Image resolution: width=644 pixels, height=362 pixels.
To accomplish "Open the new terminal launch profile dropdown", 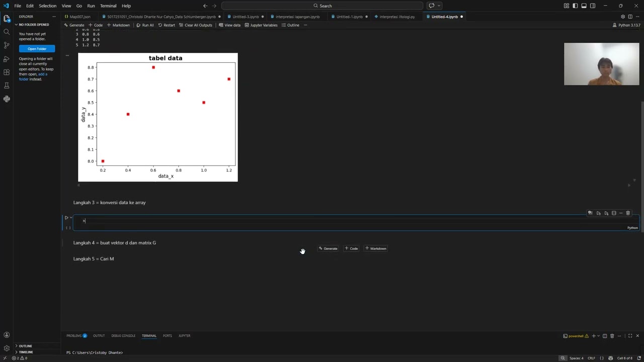I will [x=598, y=336].
